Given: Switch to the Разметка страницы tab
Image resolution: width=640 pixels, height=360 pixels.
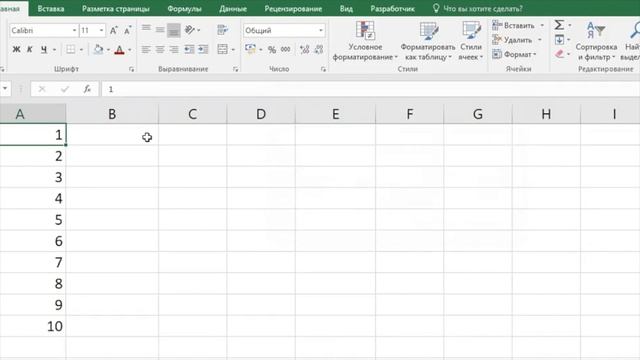Looking at the screenshot, I should point(116,9).
